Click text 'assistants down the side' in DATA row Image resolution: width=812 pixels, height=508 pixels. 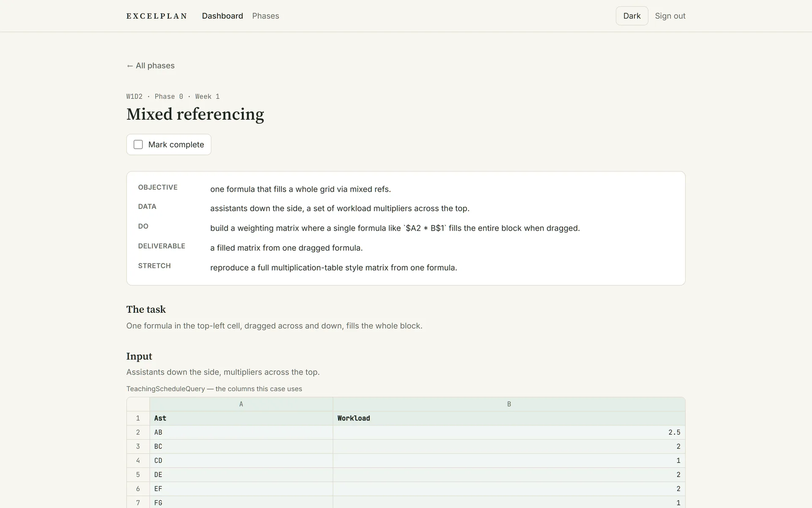tap(340, 209)
